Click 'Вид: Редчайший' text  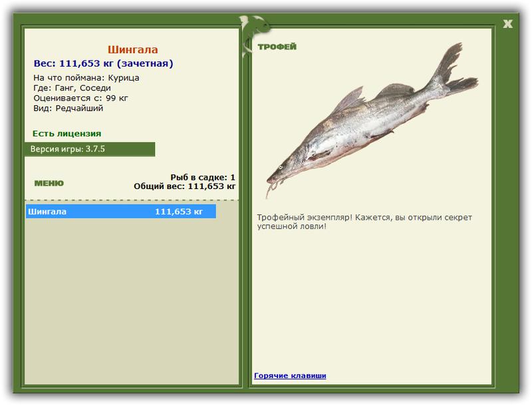pos(68,108)
